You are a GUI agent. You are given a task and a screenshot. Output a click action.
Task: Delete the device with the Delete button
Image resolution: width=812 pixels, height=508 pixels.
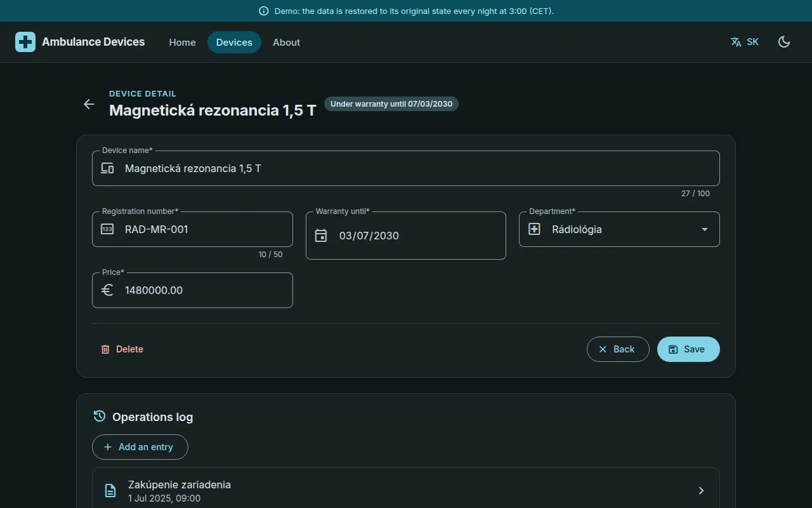(122, 349)
